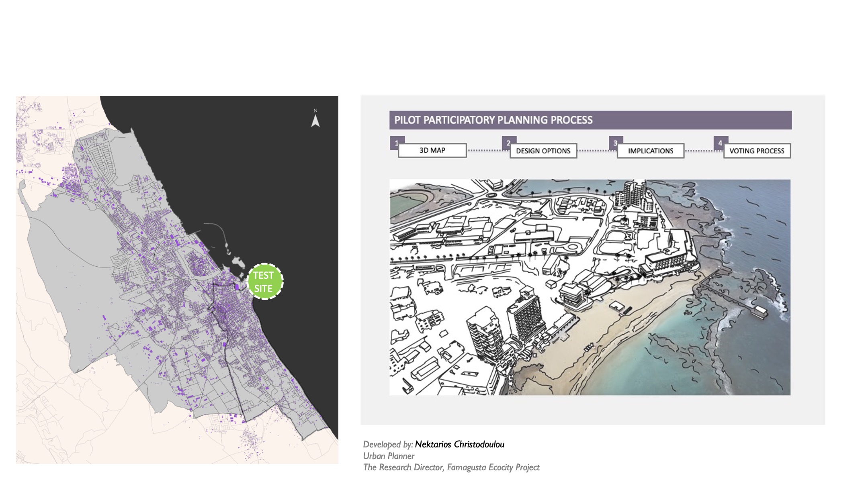Select the 3D MAP step box

click(432, 151)
